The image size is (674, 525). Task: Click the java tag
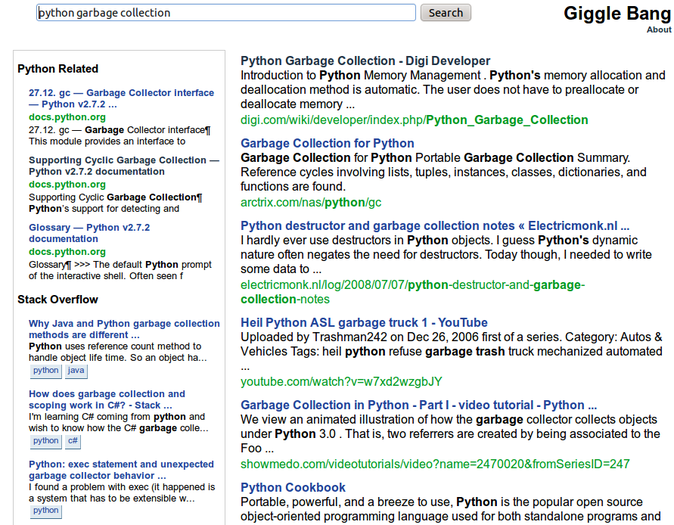click(x=76, y=371)
